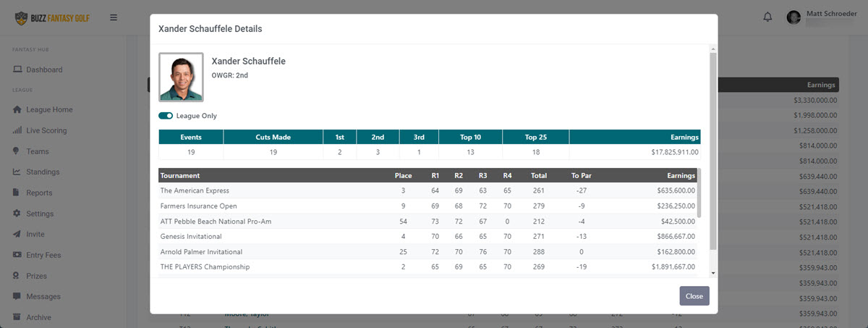Go to League Home
Screen dimensions: 868x328
point(49,110)
